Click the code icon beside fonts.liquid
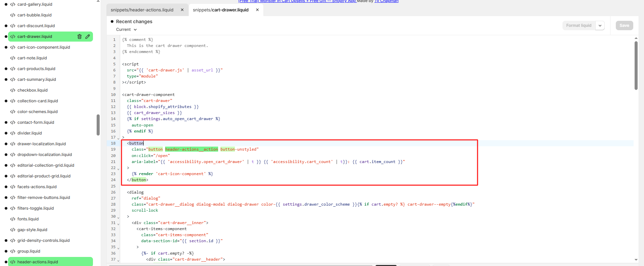This screenshot has width=644, height=266. [x=13, y=219]
